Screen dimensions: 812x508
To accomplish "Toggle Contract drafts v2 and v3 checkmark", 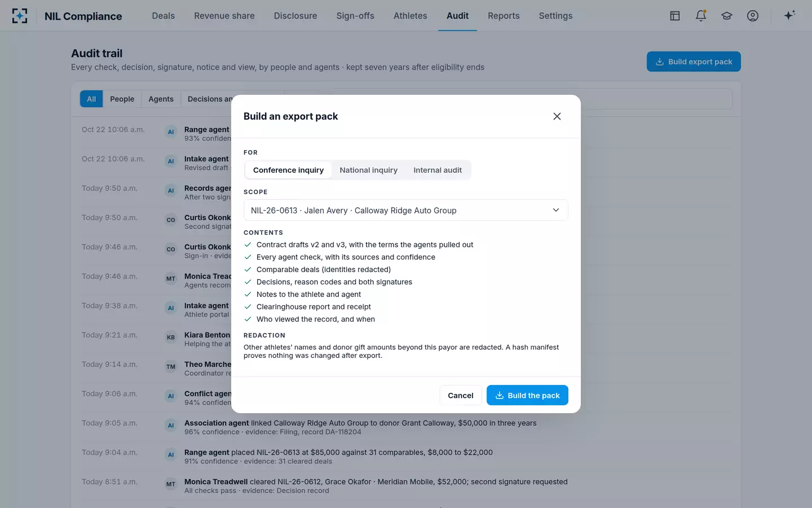I will [x=248, y=244].
